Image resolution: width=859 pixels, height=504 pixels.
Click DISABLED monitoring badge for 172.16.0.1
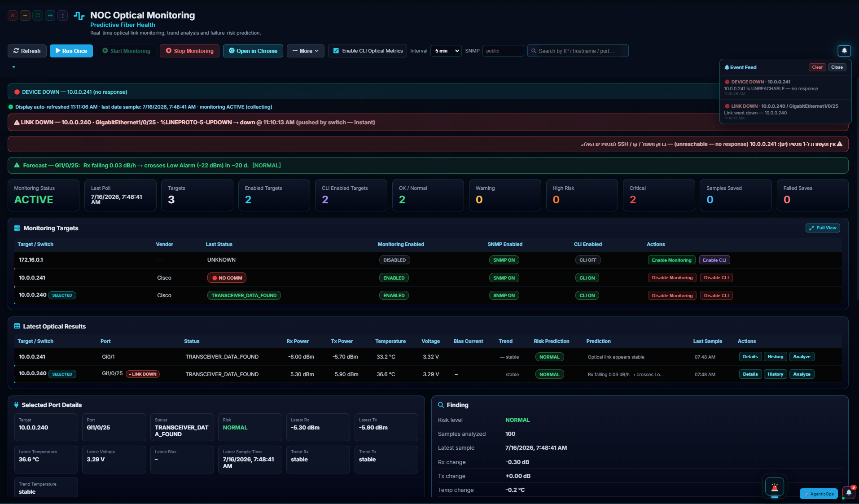394,260
